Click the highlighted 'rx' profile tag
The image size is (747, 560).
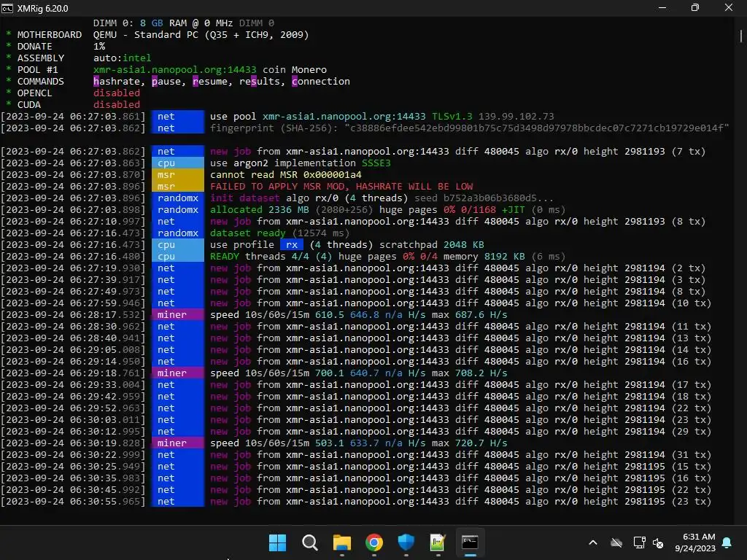292,245
